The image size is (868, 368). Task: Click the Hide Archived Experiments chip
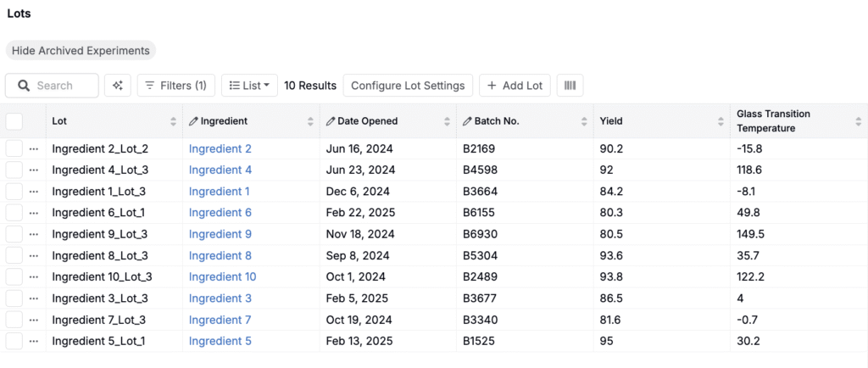pos(81,51)
